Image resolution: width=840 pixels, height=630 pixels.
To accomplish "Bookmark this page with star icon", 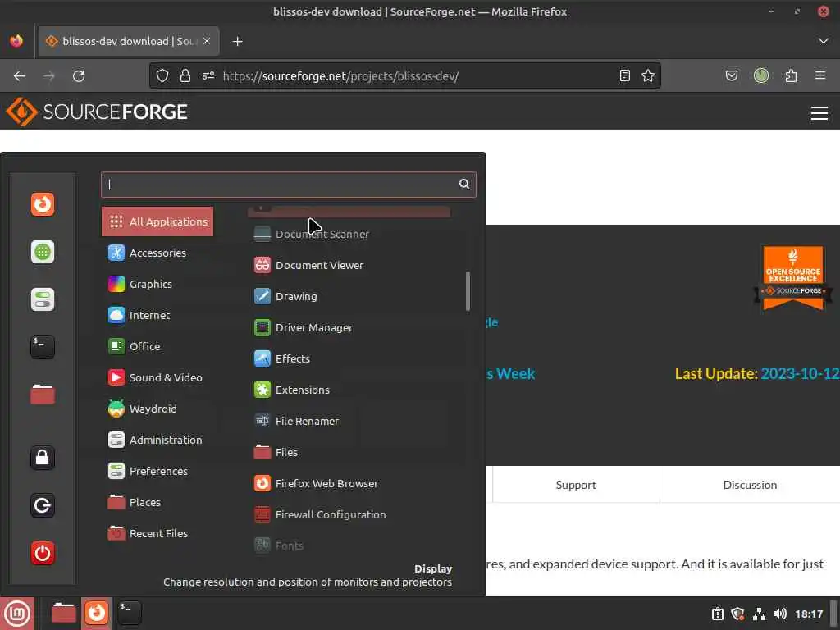I will coord(648,75).
